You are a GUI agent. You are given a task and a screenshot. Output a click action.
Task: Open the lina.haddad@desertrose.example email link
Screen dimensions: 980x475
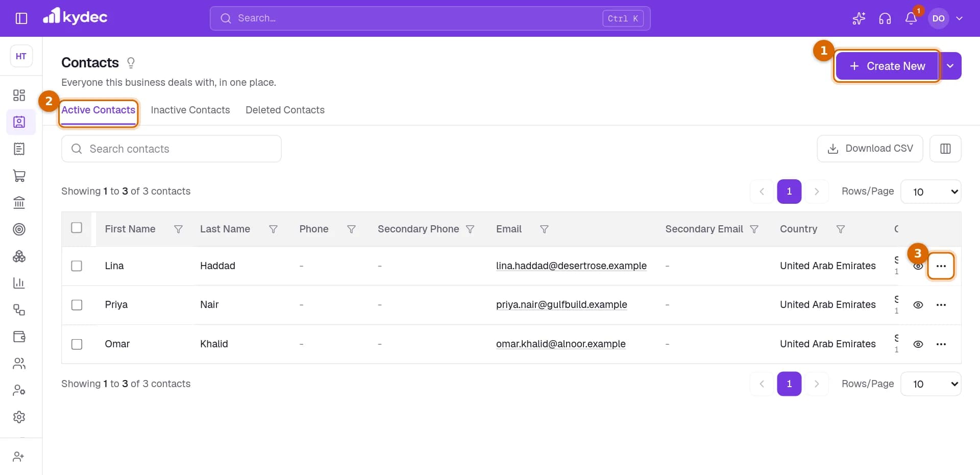571,266
